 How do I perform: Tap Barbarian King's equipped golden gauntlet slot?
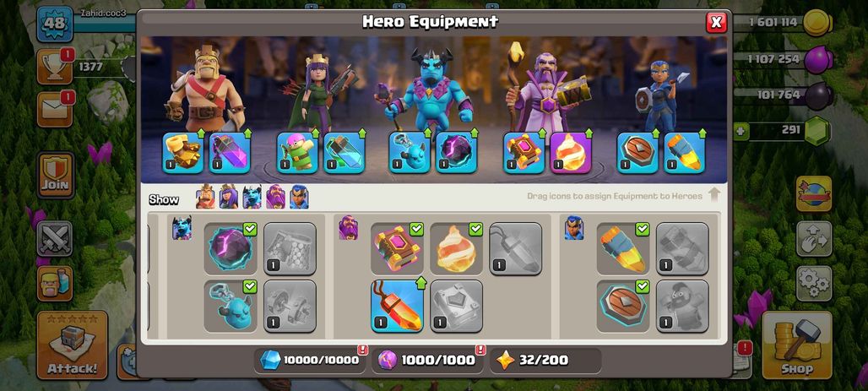(183, 153)
